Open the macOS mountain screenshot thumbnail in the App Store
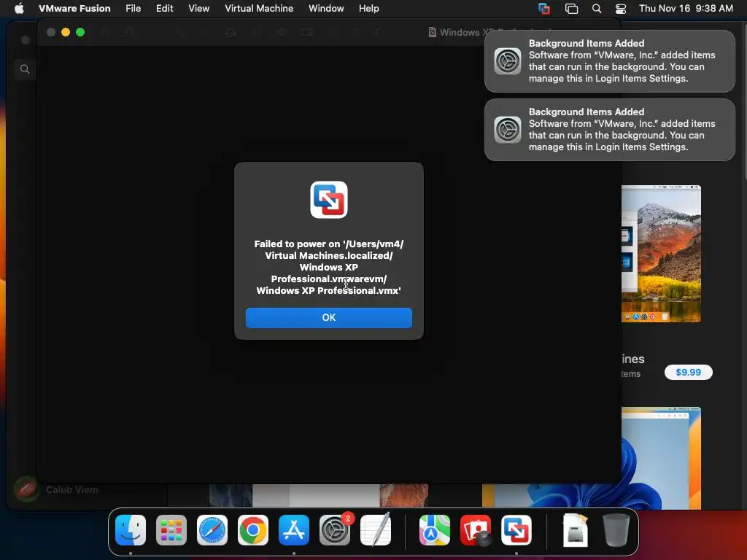The height and width of the screenshot is (560, 747). [x=661, y=254]
